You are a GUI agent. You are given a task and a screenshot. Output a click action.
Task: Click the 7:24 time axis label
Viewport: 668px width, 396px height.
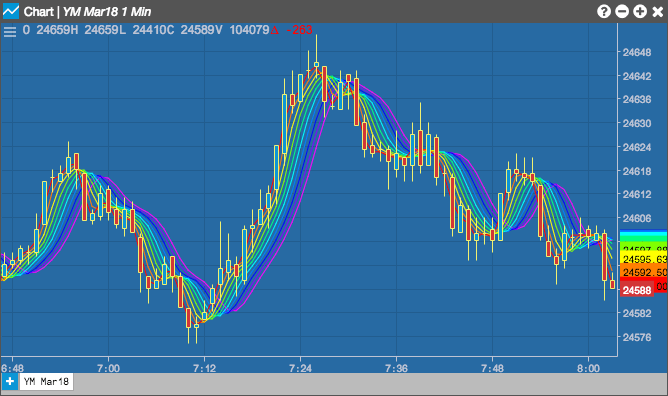300,368
